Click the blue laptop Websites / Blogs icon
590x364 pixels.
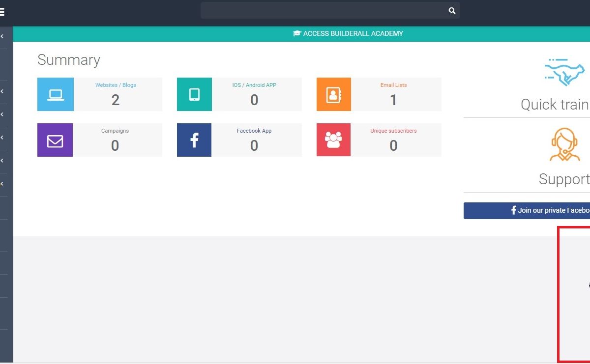pyautogui.click(x=55, y=94)
